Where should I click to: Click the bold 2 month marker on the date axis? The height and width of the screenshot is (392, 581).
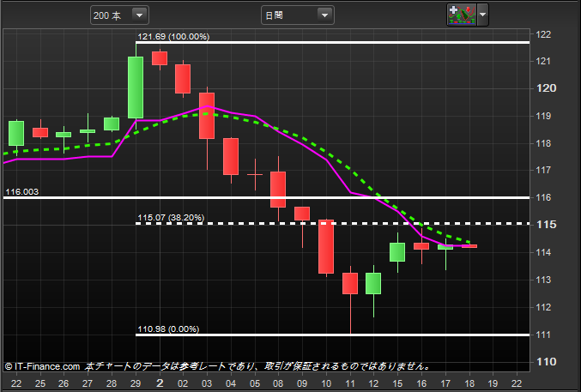pos(160,383)
